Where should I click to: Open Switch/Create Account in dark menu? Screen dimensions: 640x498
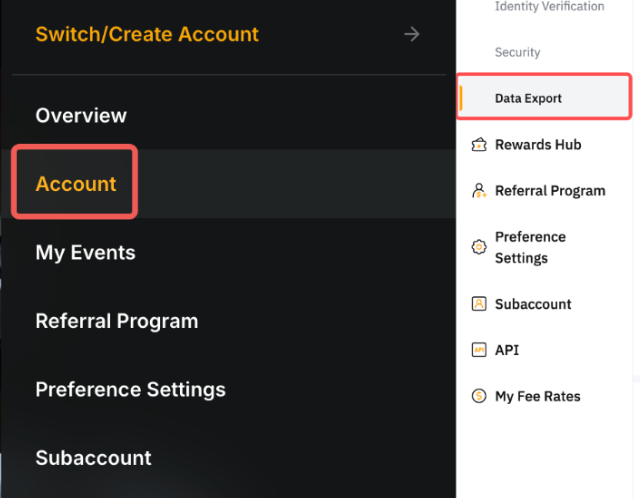[147, 34]
